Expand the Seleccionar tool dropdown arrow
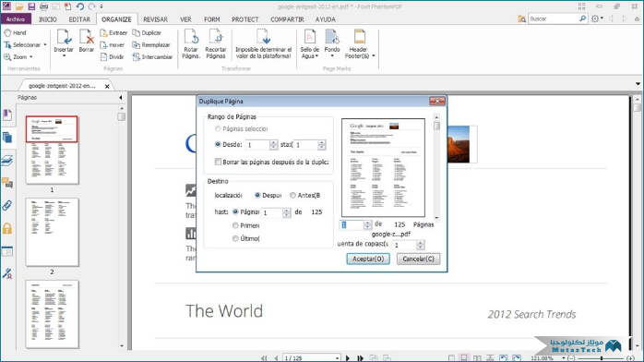Screen dimensions: 644x362 pos(45,44)
